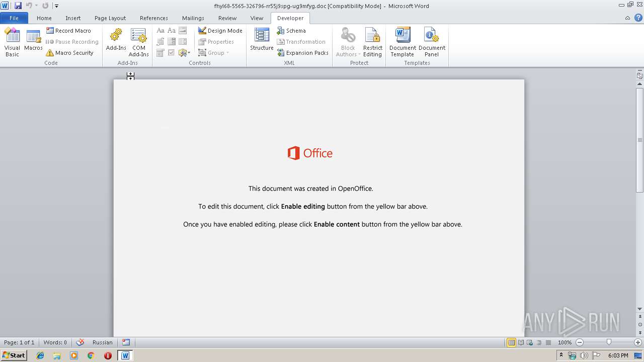Viewport: 644px width, 362px height.
Task: Switch to the Review tab
Action: [x=227, y=18]
